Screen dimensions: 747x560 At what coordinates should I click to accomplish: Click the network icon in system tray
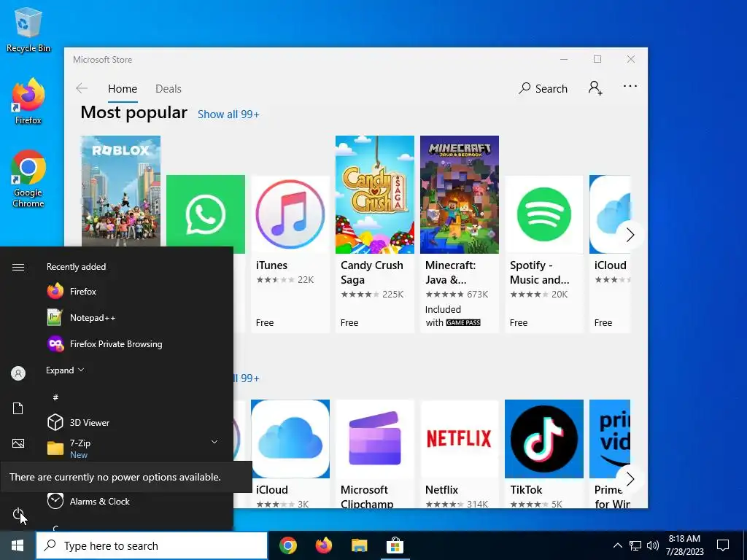(x=635, y=545)
